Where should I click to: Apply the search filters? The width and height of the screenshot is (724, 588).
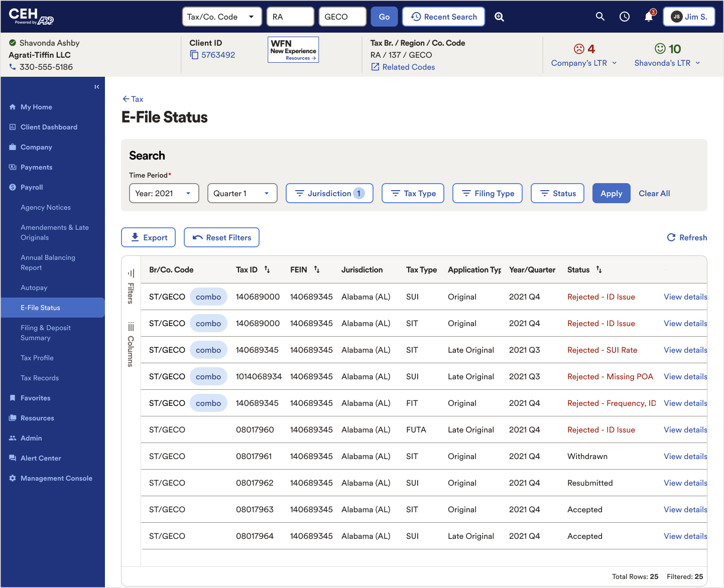(x=611, y=193)
